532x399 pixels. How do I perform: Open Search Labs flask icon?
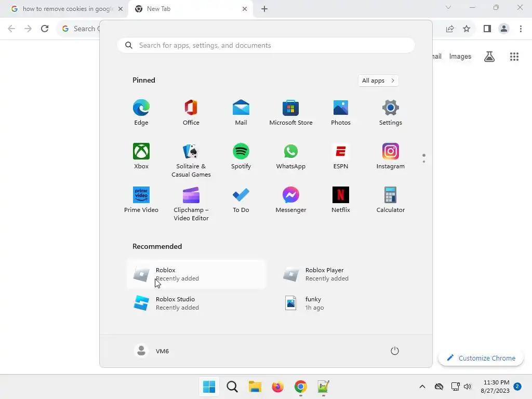click(489, 56)
